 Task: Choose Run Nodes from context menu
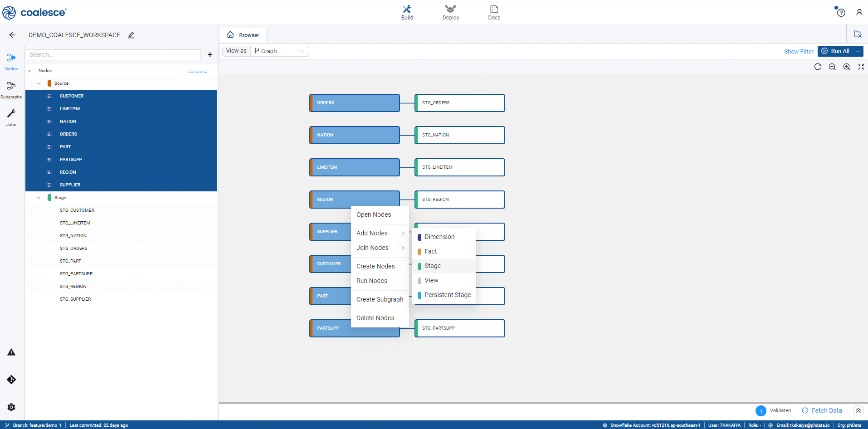[380, 281]
